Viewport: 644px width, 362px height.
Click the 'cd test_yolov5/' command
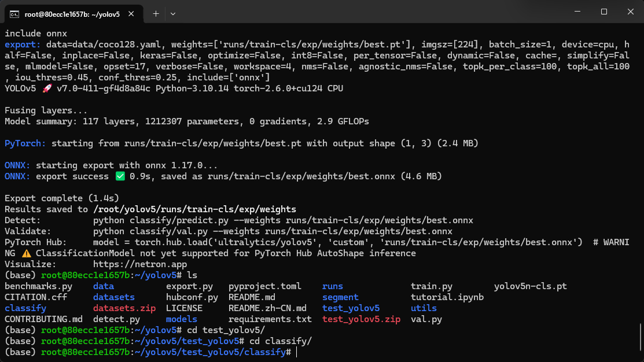(226, 330)
